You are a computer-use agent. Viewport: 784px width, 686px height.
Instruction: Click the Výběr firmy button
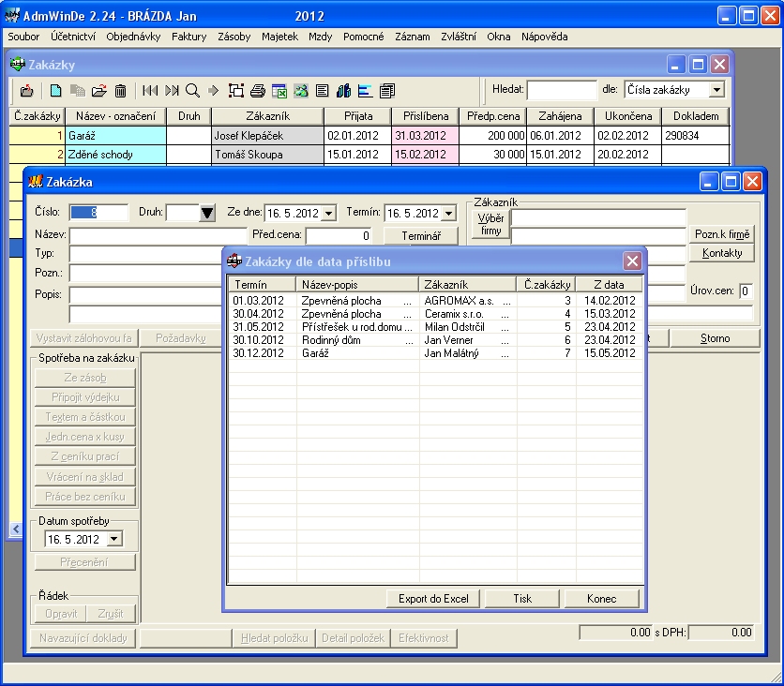(490, 224)
